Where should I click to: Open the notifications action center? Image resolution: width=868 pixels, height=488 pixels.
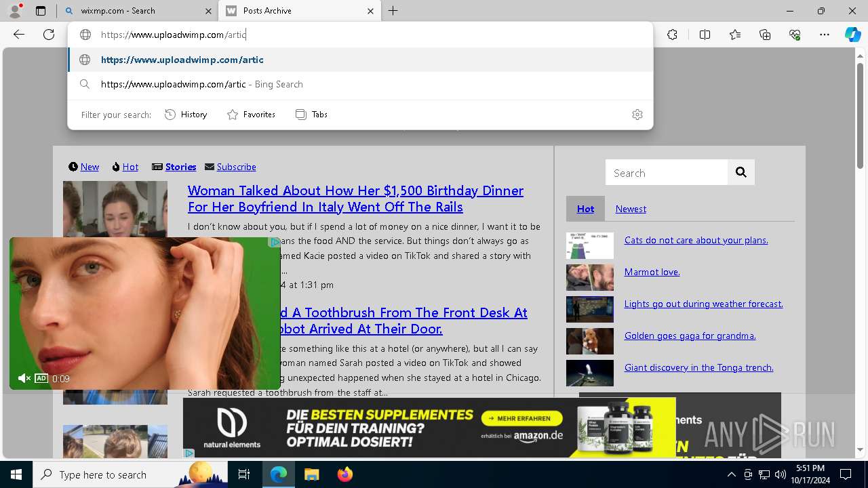click(x=846, y=474)
